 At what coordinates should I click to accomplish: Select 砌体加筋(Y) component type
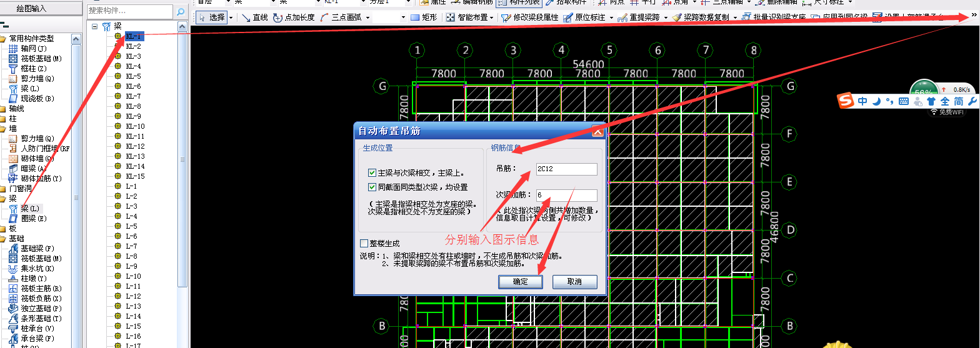coord(36,179)
